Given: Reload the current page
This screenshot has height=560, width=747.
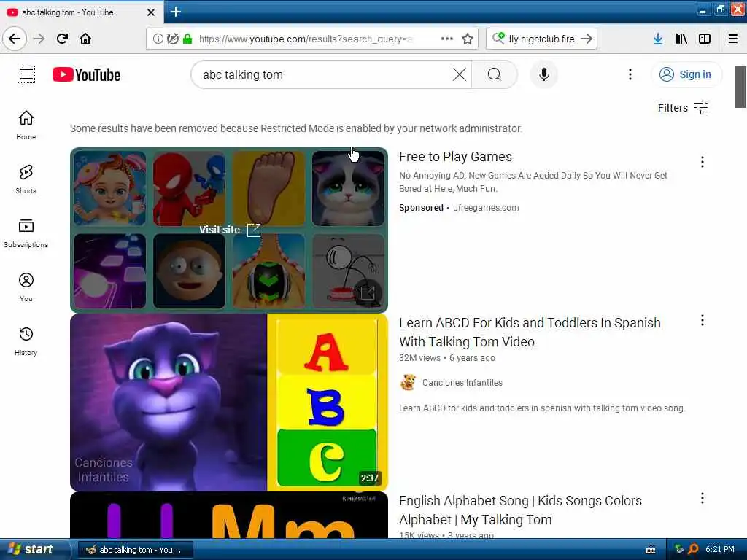Looking at the screenshot, I should pyautogui.click(x=63, y=39).
